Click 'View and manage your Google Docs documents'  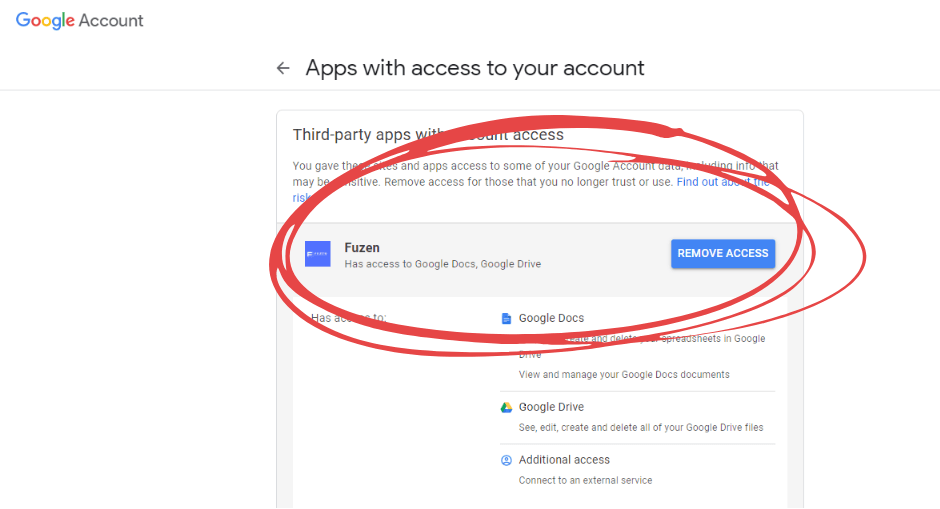click(624, 375)
